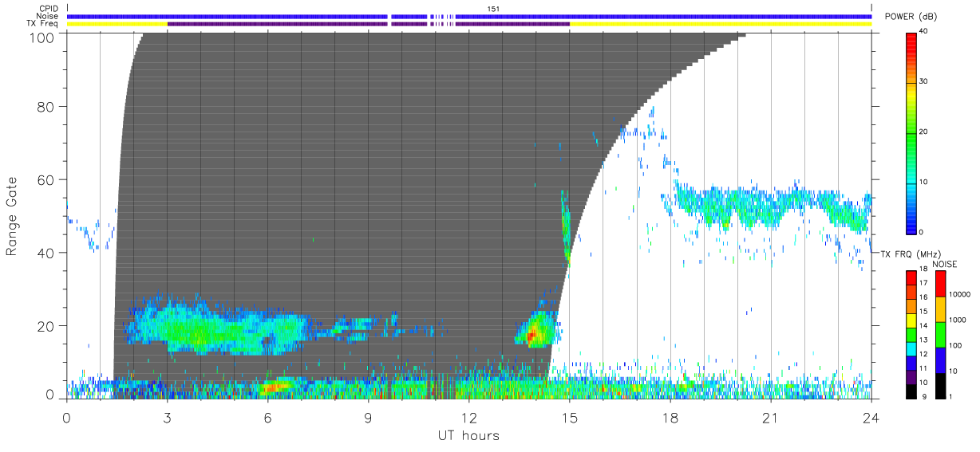Click the red top band of the NOISE color bar
980x452 pixels.
(941, 284)
